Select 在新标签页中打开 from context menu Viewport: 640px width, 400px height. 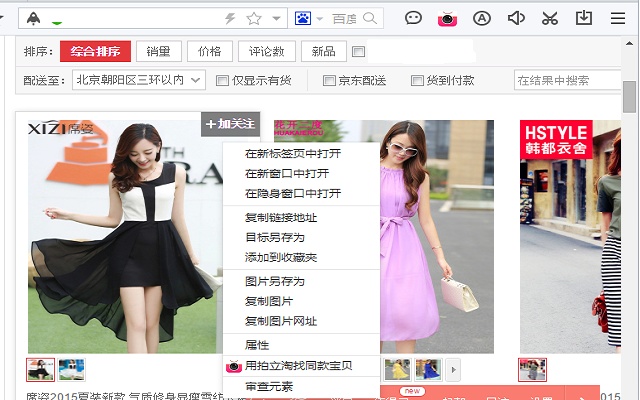tap(301, 153)
